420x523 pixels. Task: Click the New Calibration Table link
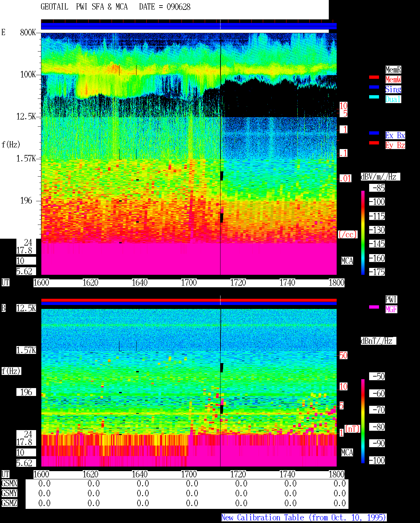[304, 518]
